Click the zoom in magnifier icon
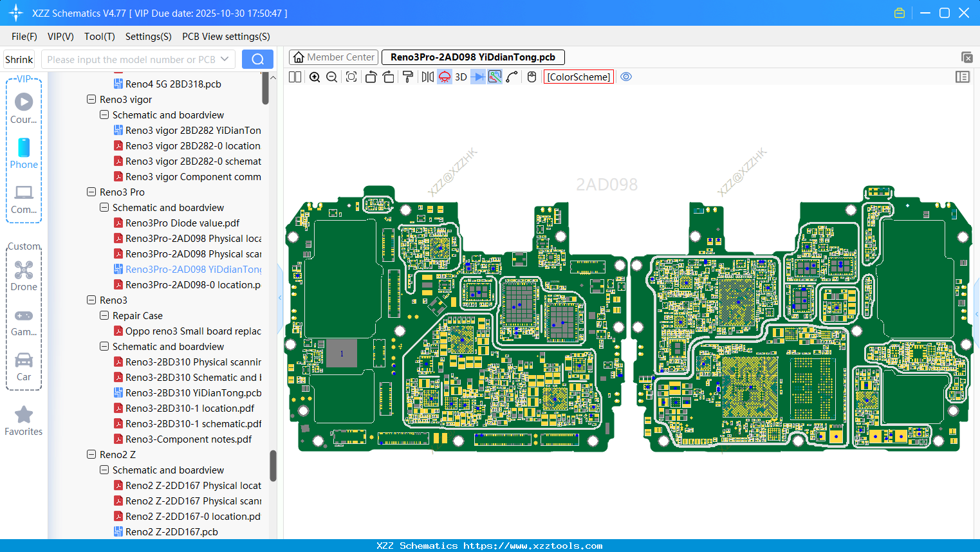 click(x=315, y=77)
